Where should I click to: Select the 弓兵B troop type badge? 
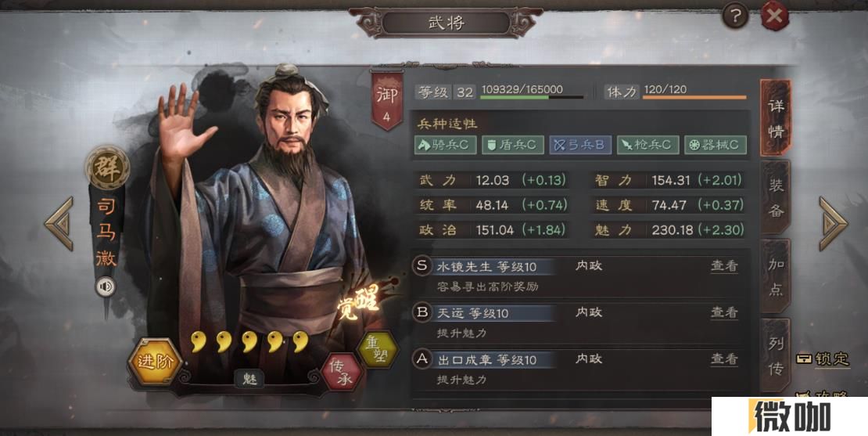(x=580, y=145)
